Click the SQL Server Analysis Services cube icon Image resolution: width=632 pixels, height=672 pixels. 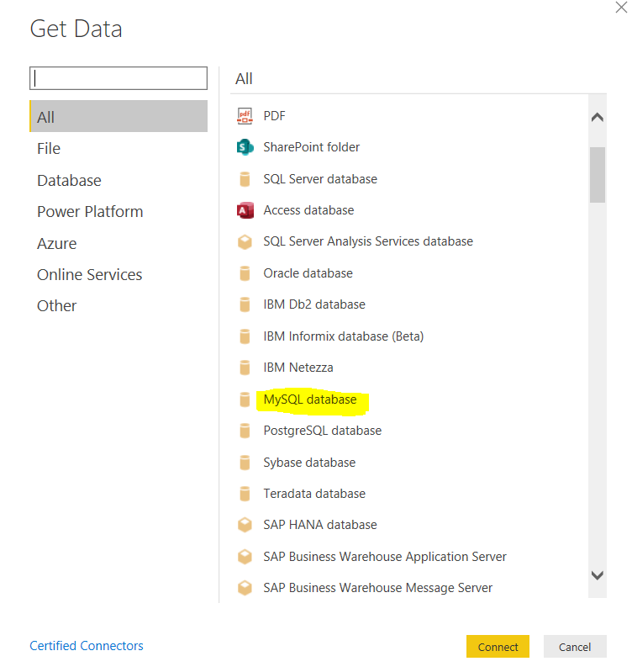click(245, 242)
